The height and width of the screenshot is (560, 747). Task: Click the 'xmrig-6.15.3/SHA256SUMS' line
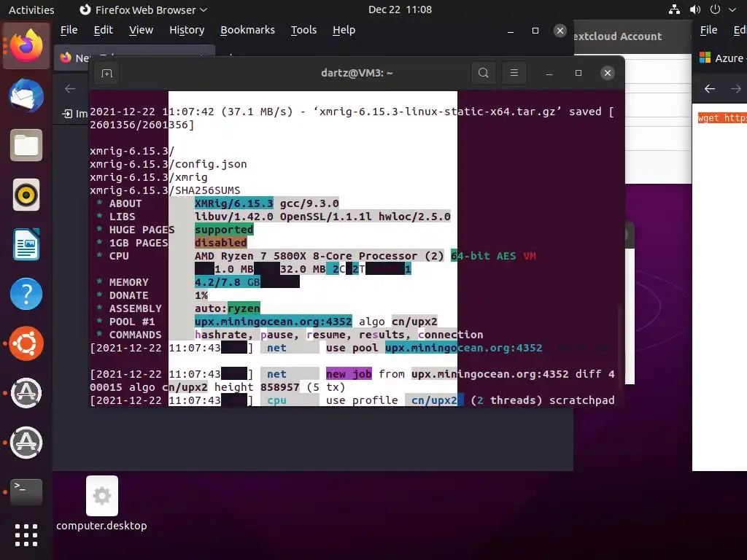click(x=165, y=190)
